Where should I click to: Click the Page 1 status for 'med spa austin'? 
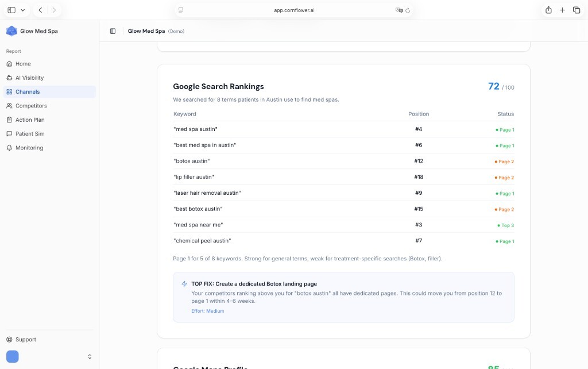(504, 130)
